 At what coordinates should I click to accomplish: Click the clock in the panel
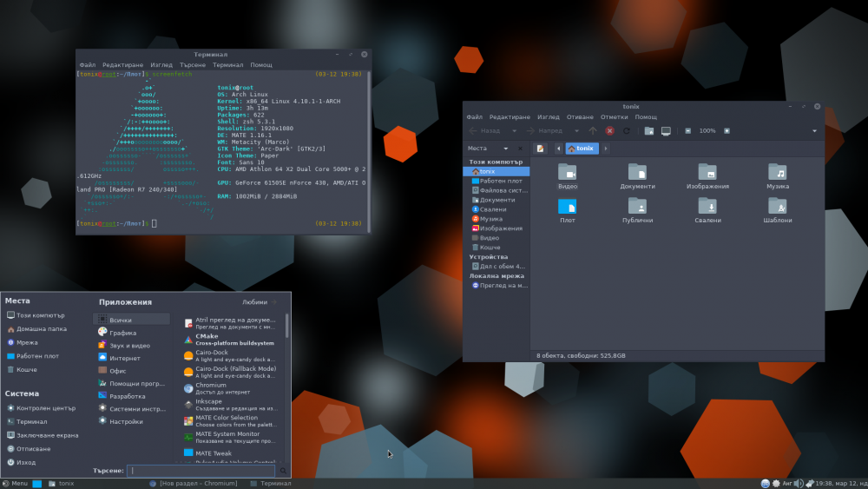(841, 484)
